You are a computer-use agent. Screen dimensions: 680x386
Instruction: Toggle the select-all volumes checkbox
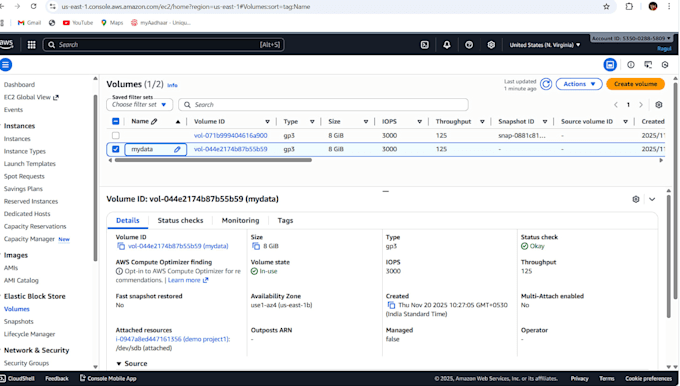(x=116, y=121)
